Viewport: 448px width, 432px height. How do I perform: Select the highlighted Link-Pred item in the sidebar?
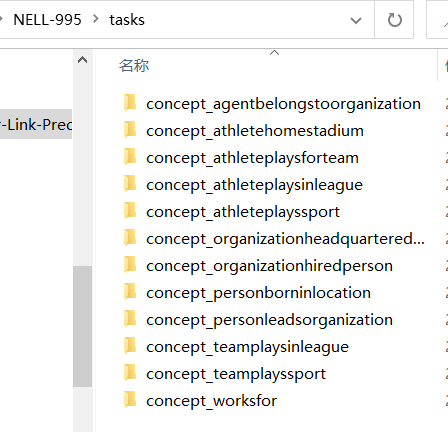pyautogui.click(x=36, y=124)
